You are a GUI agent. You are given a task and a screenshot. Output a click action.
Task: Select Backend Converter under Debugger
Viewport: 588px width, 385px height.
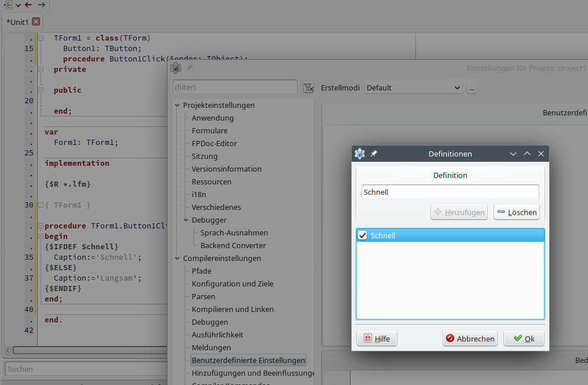tap(233, 245)
